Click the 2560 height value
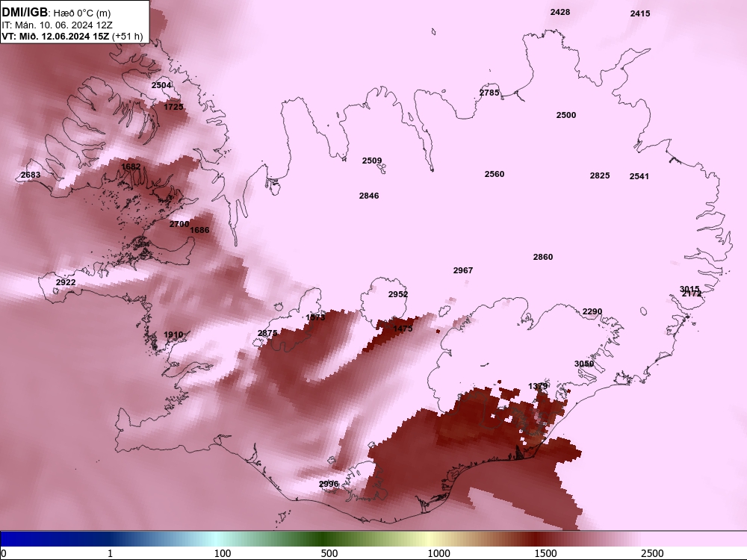 point(494,174)
